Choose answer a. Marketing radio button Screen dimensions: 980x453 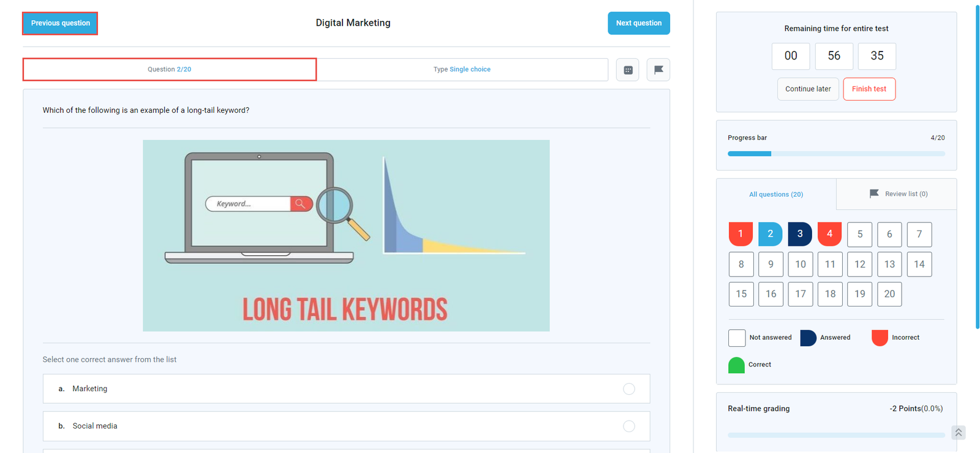tap(628, 389)
